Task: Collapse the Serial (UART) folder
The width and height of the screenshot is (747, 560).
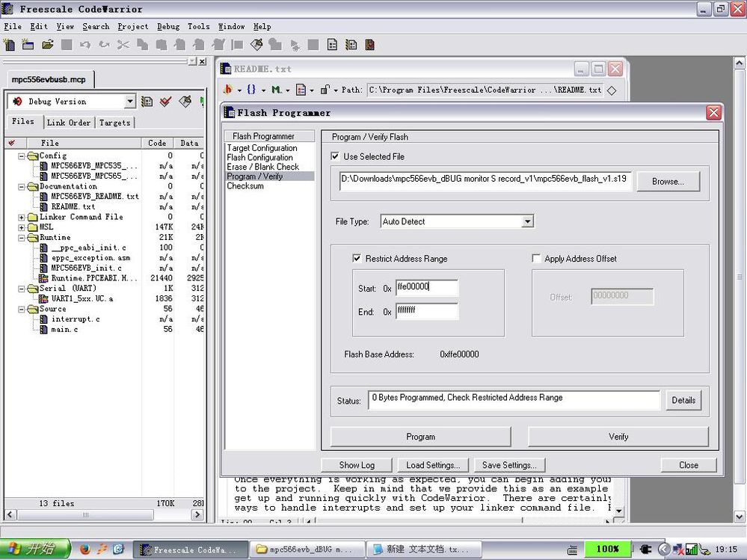Action: [22, 289]
